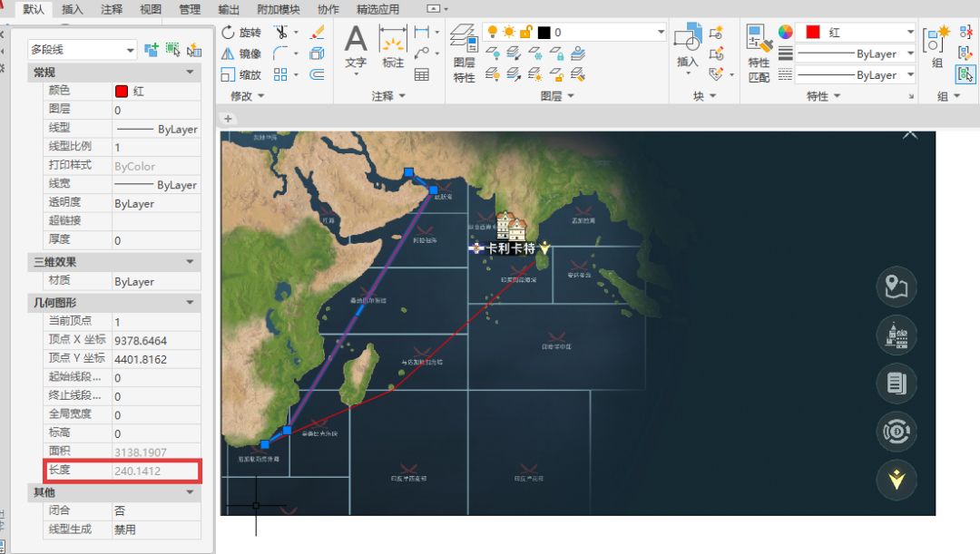Collapse the 三维效果 section

coord(190,262)
